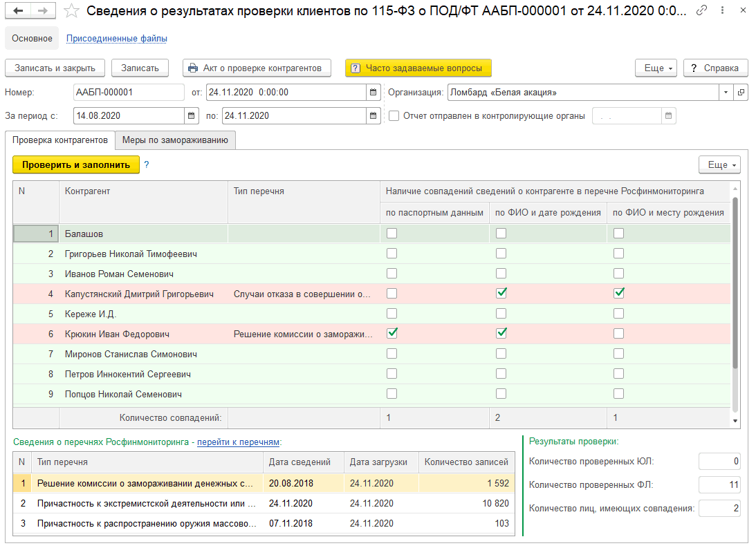The height and width of the screenshot is (548, 756).
Task: Click the Записать button
Action: pyautogui.click(x=140, y=68)
